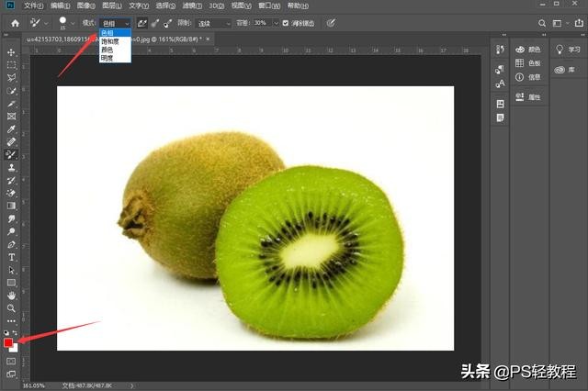
Task: Open the workspace switcher icon
Action: coord(558,23)
